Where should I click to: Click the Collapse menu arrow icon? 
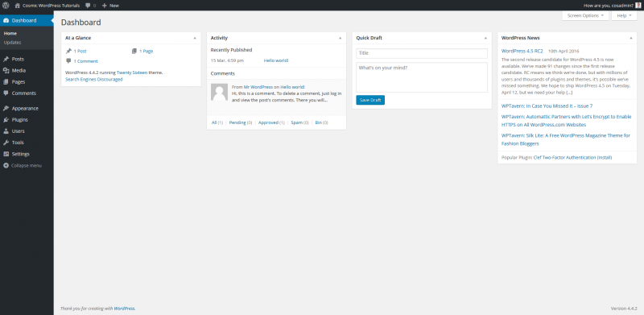pos(6,166)
